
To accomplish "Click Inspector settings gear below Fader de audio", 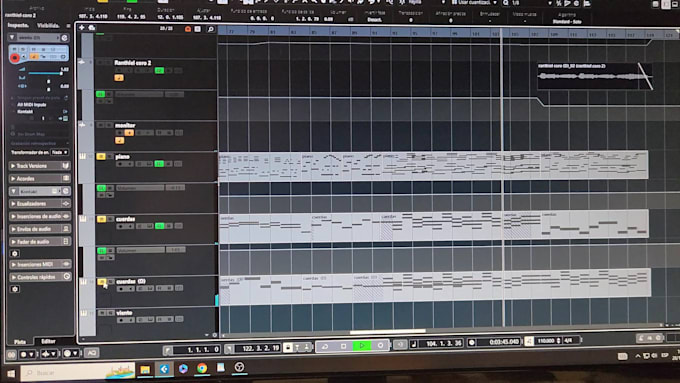I will (x=15, y=253).
